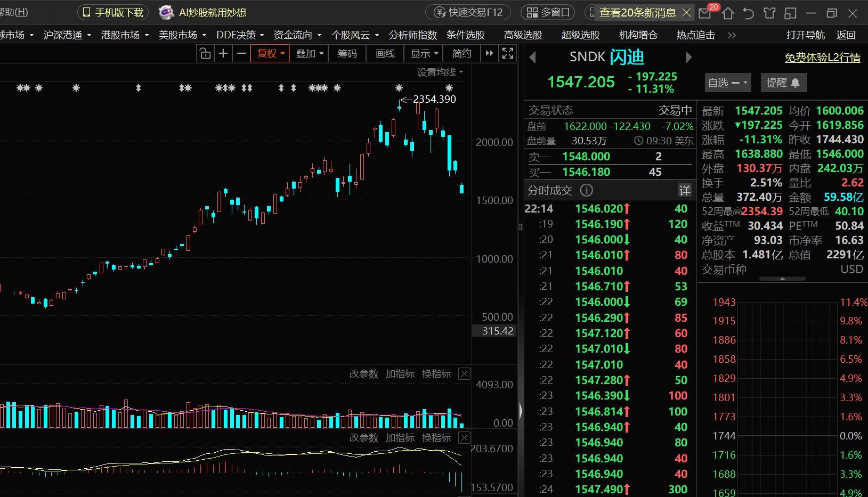868x497 pixels.
Task: Set a 提醒 price alert
Action: 783,83
